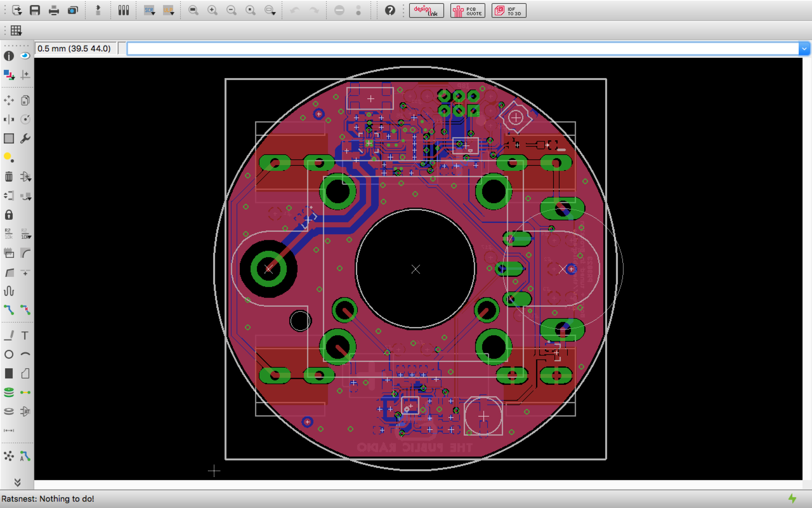Viewport: 812px width, 508px height.
Task: Select the Mirror tool
Action: [9, 119]
